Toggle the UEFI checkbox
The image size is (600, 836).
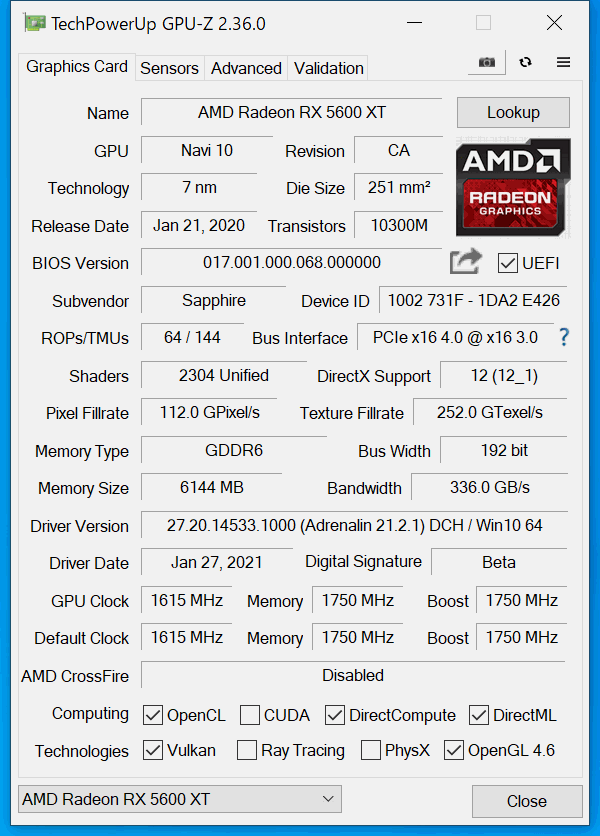508,263
